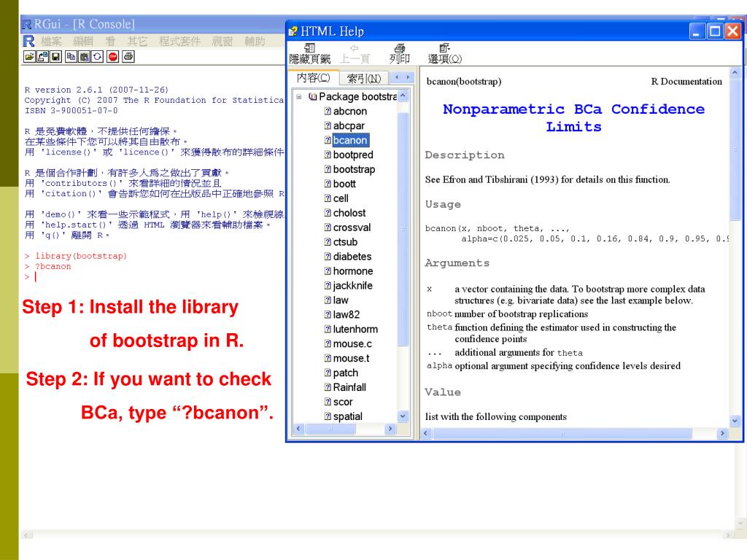Click the tab strip right scroll arrow
The image size is (747, 560).
pos(408,77)
